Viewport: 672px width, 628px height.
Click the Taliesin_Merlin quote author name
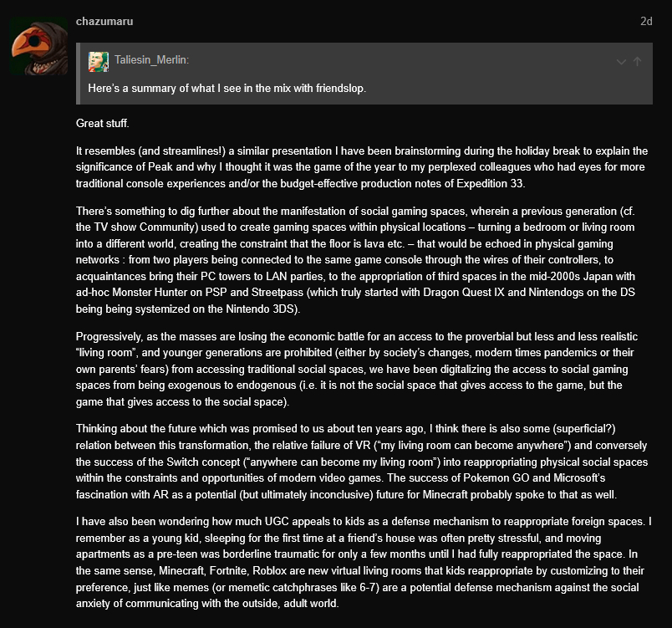coord(152,60)
